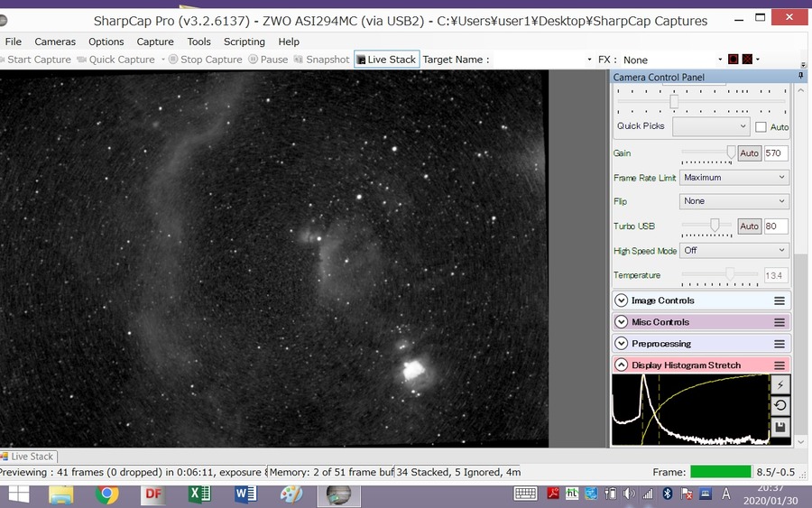The width and height of the screenshot is (812, 508).
Task: Click the Turbo USB value field showing 80
Action: (x=776, y=226)
